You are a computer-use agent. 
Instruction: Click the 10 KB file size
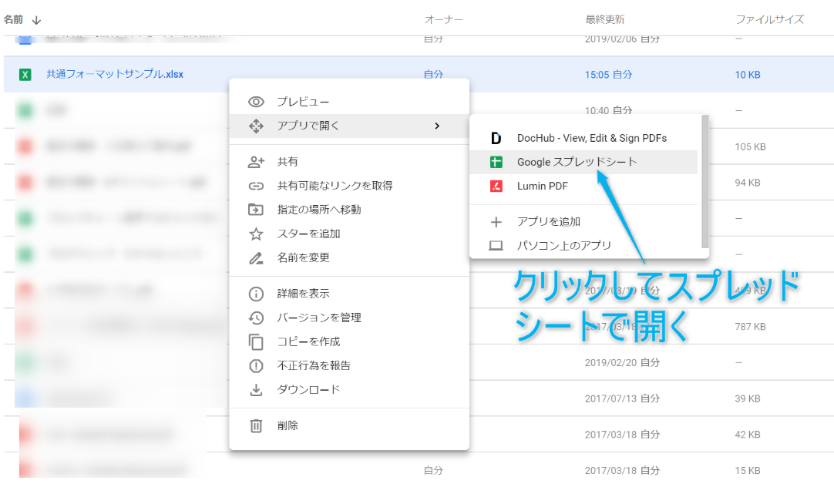[x=748, y=75]
